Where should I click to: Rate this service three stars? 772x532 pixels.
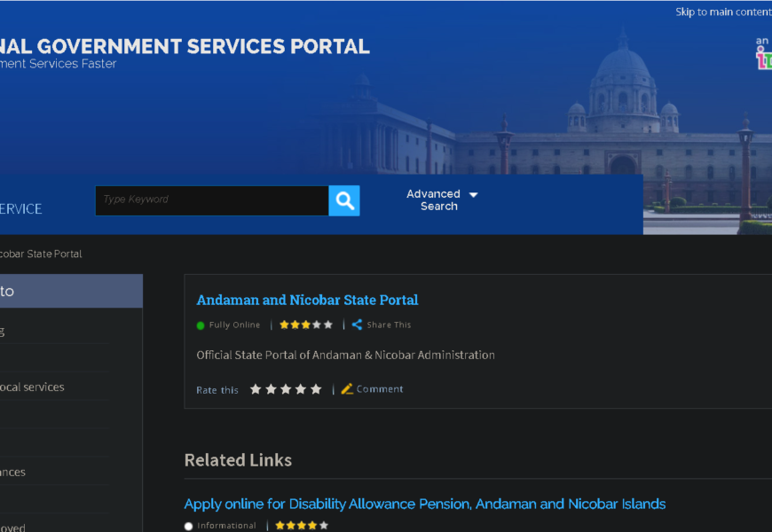pyautogui.click(x=286, y=389)
